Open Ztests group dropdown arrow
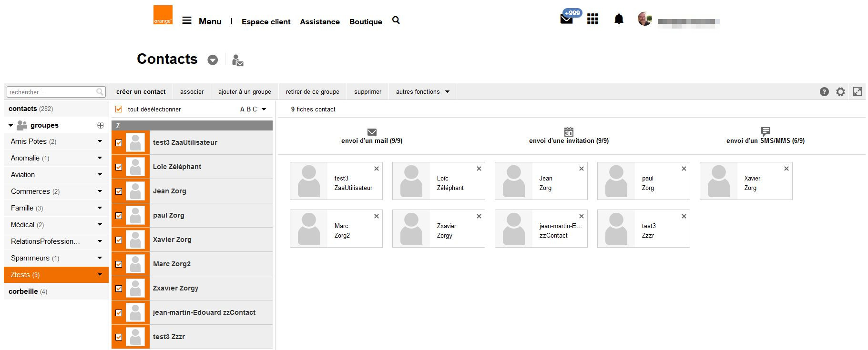The width and height of the screenshot is (868, 350). pyautogui.click(x=100, y=274)
